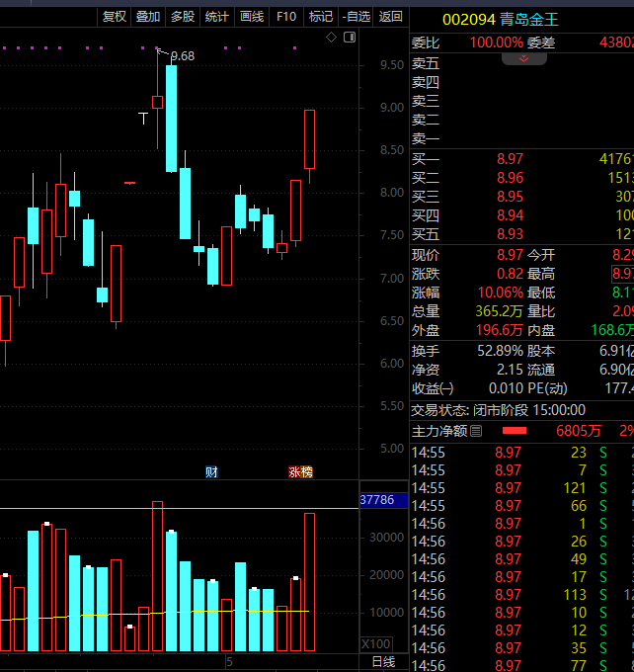The height and width of the screenshot is (672, 634).
Task: Click stock name 青岛金王
Action: (529, 20)
